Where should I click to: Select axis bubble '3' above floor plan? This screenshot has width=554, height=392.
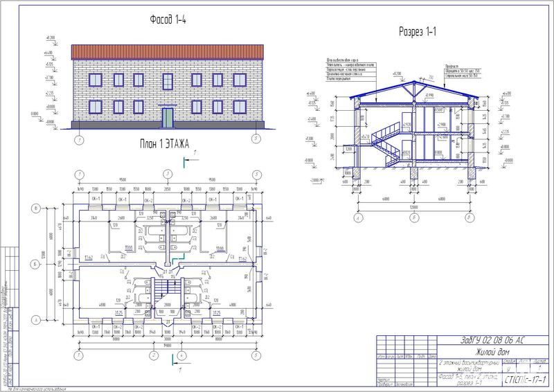(167, 174)
